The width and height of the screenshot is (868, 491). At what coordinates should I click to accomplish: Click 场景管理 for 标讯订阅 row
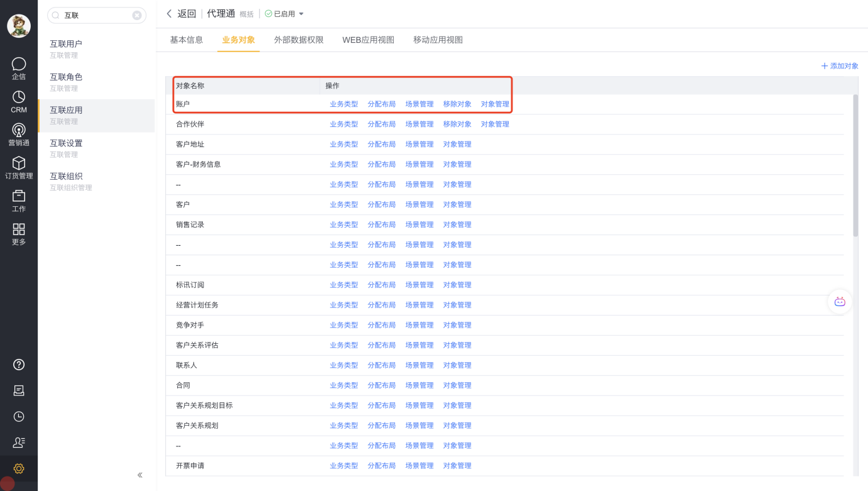click(420, 285)
